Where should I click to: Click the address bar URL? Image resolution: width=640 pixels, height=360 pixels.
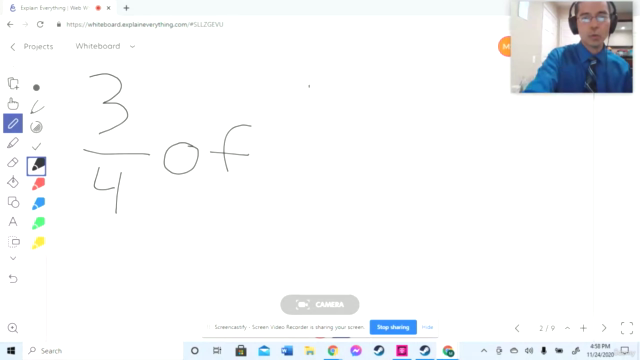click(144, 24)
